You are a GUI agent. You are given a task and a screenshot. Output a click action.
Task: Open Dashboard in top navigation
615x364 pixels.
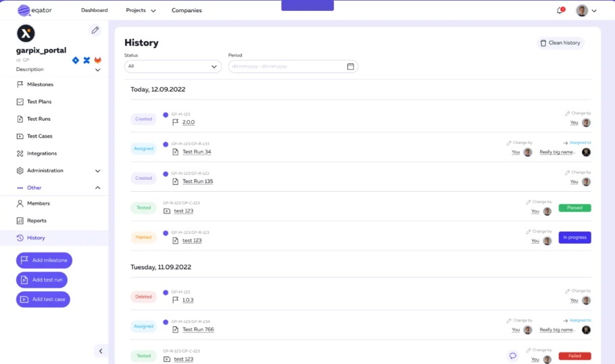click(x=95, y=10)
